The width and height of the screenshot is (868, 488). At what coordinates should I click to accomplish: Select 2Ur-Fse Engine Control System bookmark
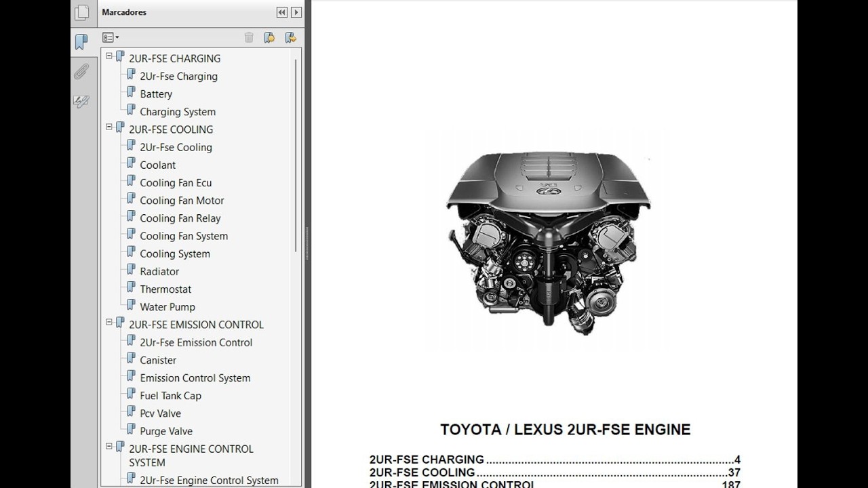(210, 480)
